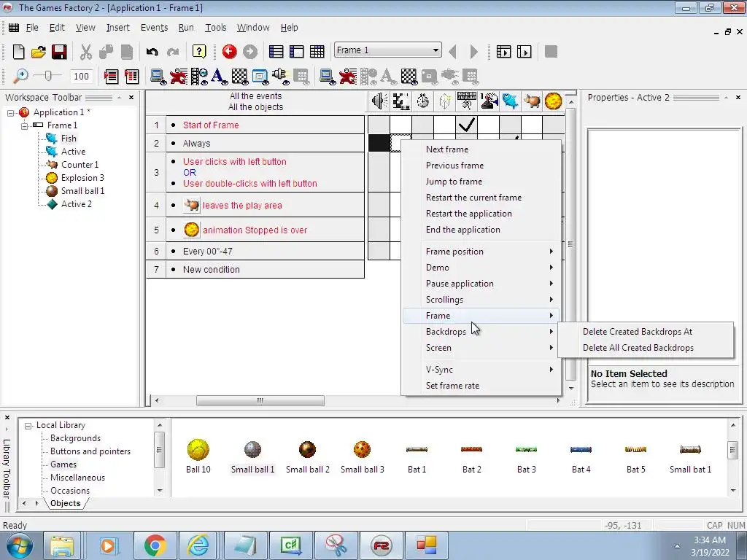Click the New file toolbar icon

[x=18, y=52]
